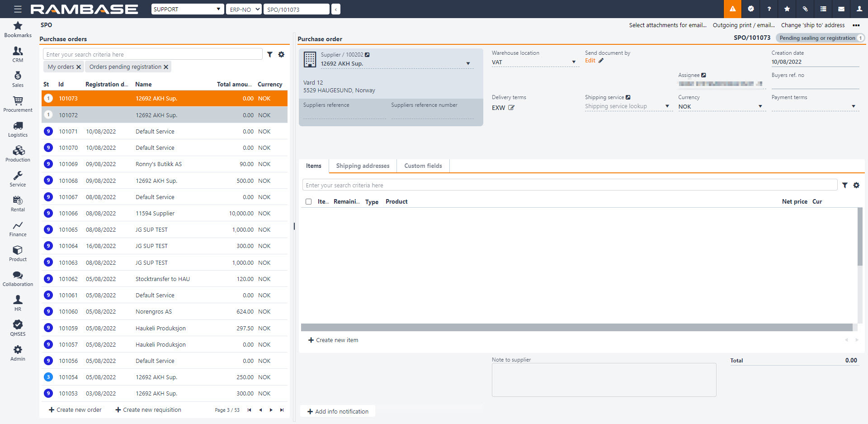
Task: Click the pencil icon next to Edit
Action: (601, 61)
